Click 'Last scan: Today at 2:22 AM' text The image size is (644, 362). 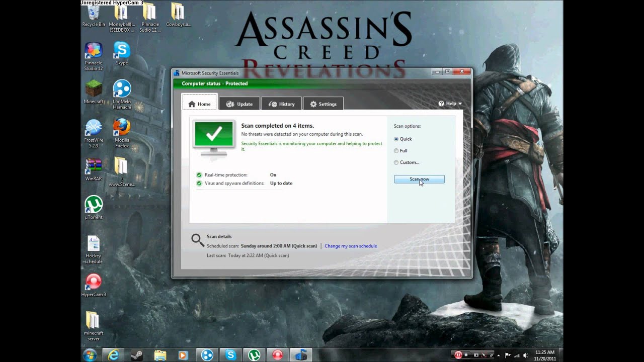[248, 255]
